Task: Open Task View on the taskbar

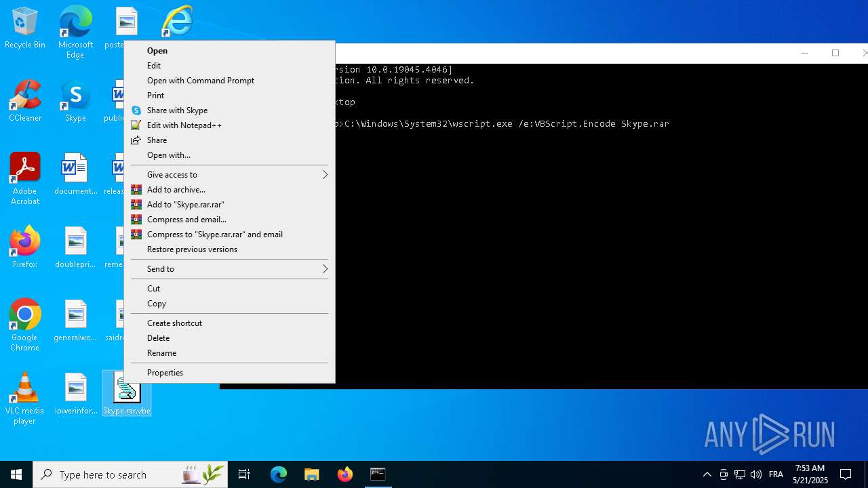Action: (x=244, y=474)
